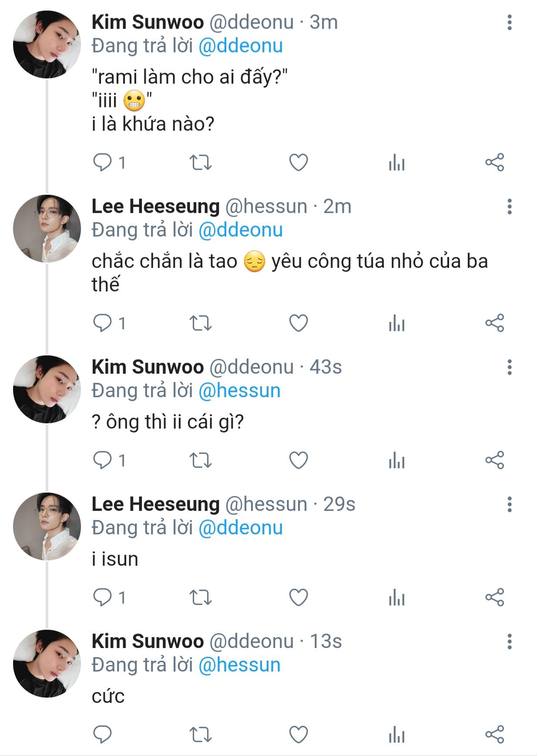537x756 pixels.
Task: Open @hessun mention link in the 43s tweet
Action: pyautogui.click(x=239, y=391)
